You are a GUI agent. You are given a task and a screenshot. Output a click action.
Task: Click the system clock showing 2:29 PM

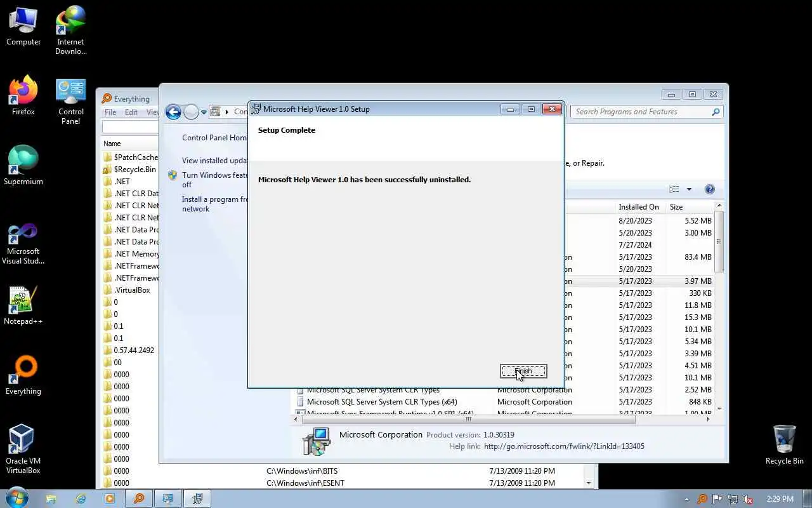[x=780, y=499]
